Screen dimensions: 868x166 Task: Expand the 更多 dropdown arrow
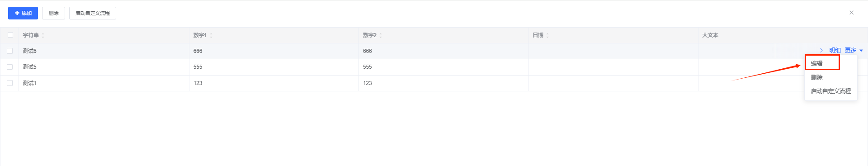861,51
